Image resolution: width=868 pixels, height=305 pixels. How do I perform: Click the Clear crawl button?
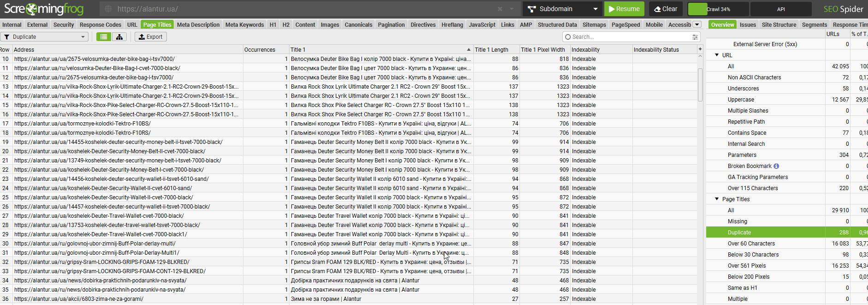666,9
